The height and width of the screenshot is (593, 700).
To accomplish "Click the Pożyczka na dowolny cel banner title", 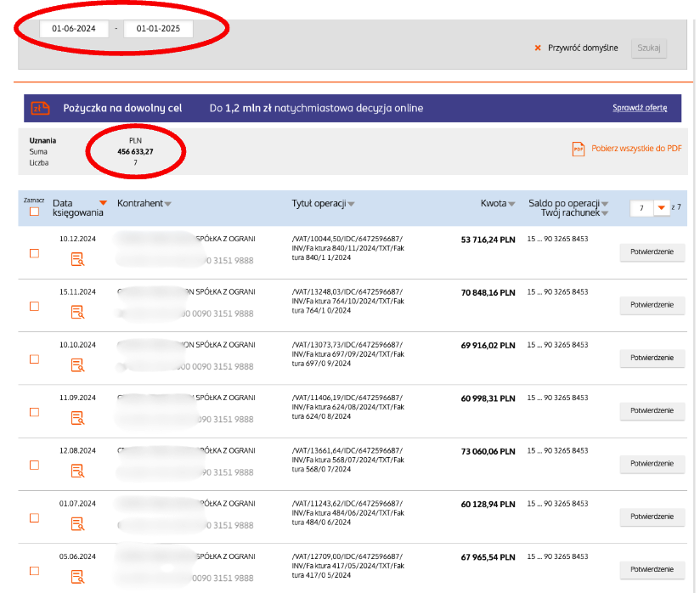I will click(x=122, y=108).
